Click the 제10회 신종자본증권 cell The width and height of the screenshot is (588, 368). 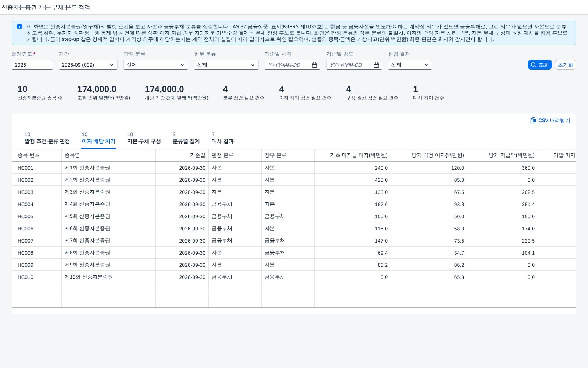109,277
